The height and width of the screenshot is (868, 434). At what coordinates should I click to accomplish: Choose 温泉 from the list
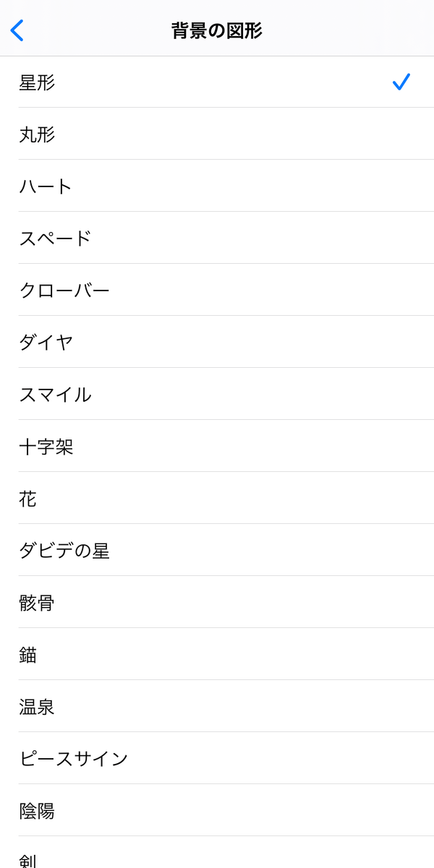pos(217,707)
